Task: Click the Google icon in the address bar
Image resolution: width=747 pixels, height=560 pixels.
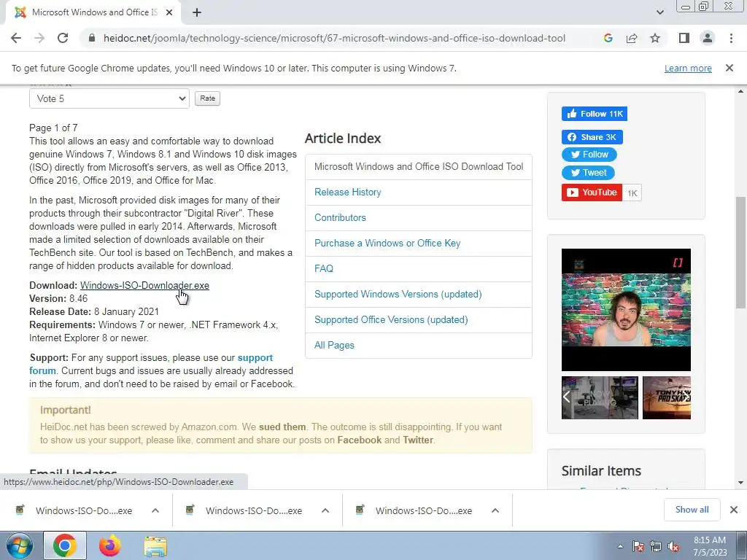Action: tap(608, 38)
